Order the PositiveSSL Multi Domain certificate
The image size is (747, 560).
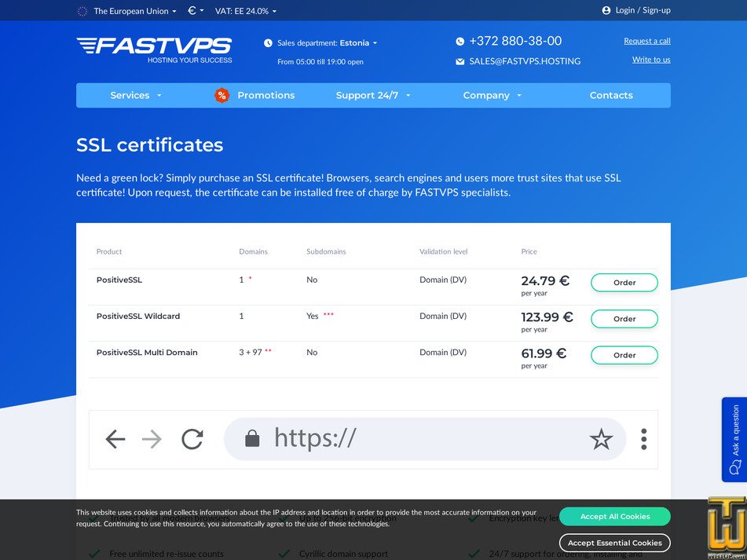[x=624, y=355]
